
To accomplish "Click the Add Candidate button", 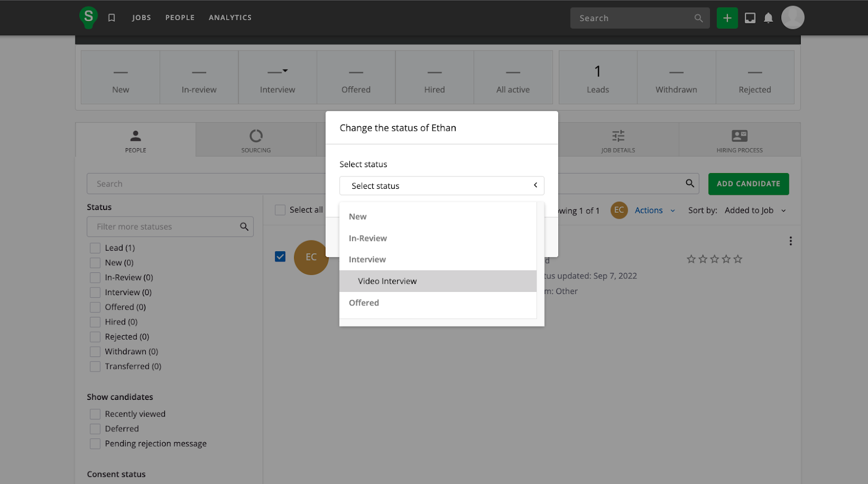I will point(748,184).
